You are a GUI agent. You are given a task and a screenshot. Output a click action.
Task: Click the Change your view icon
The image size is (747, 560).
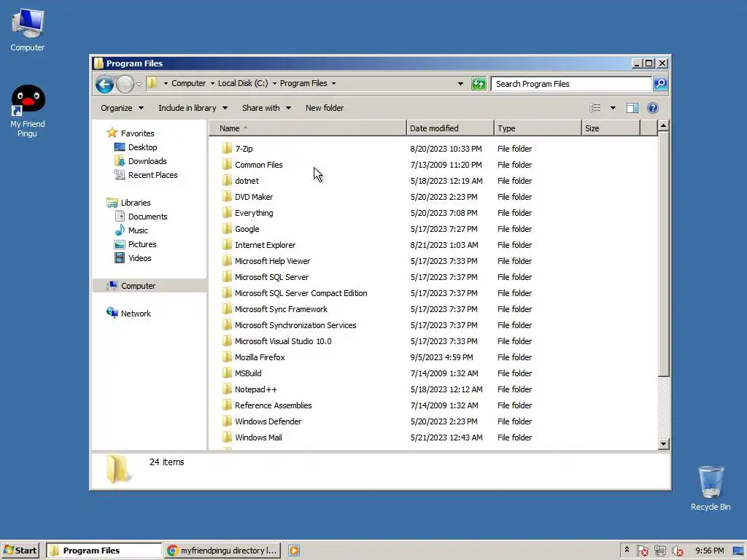pos(595,108)
